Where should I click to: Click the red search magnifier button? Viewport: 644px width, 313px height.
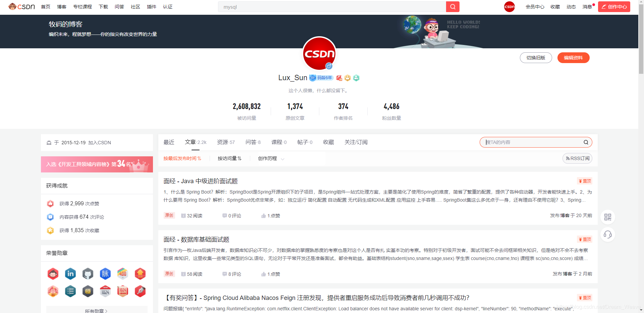452,7
